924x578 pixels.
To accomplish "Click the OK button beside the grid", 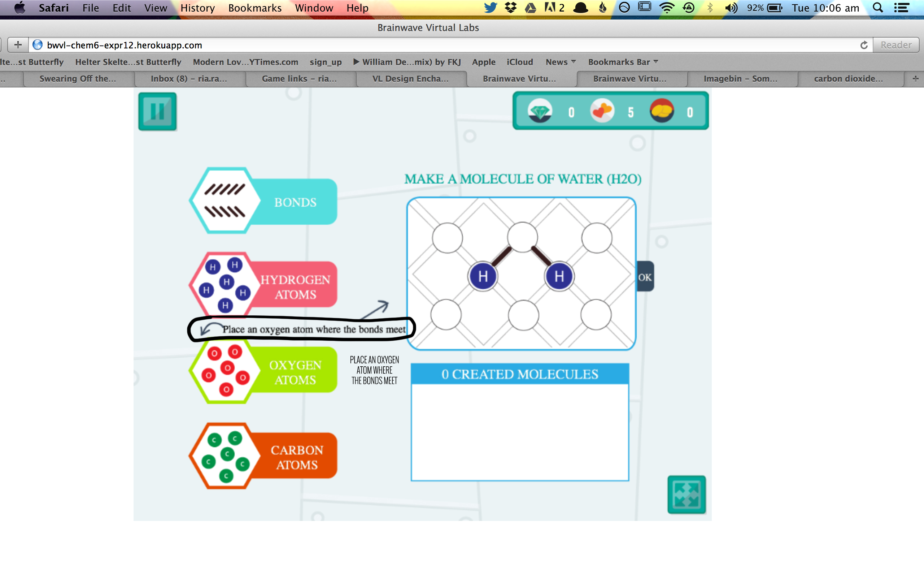I will pyautogui.click(x=645, y=277).
